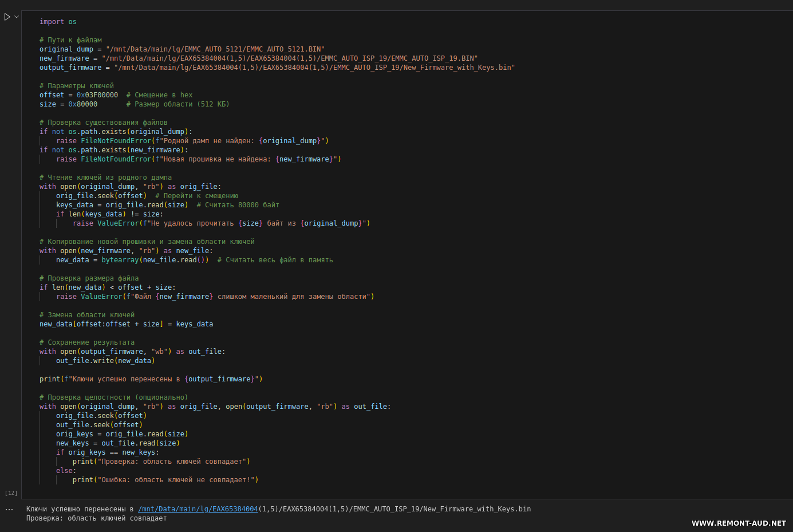Click the size value 0x80000
The image size is (793, 532).
(82, 104)
